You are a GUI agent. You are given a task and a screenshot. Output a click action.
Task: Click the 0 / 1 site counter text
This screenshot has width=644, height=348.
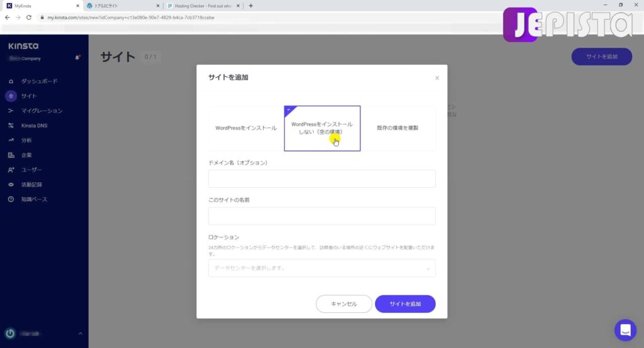(x=150, y=57)
